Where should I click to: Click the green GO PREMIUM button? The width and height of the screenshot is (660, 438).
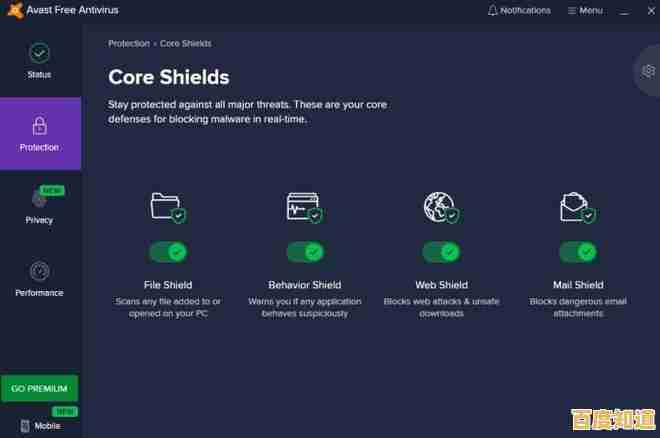(39, 388)
